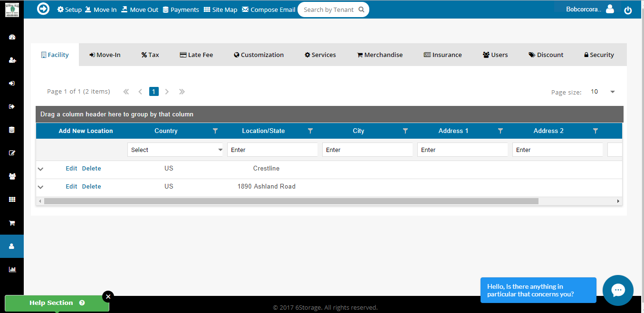The width and height of the screenshot is (644, 313).
Task: Open the group users sidebar icon
Action: pyautogui.click(x=12, y=176)
